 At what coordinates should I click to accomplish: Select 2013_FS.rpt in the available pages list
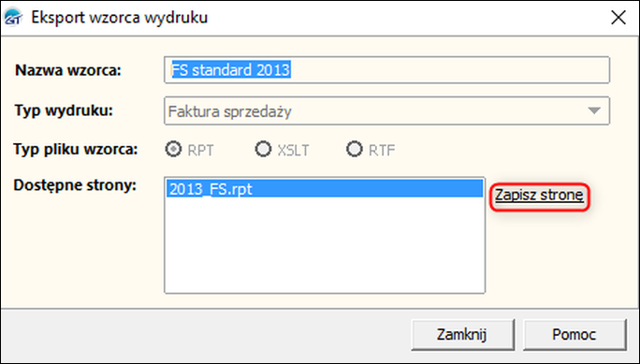[x=325, y=189]
